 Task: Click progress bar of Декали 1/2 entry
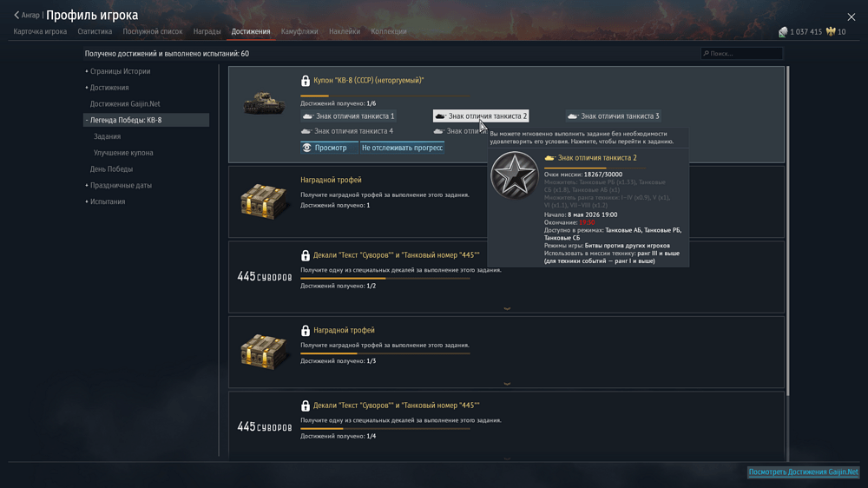[x=385, y=278]
